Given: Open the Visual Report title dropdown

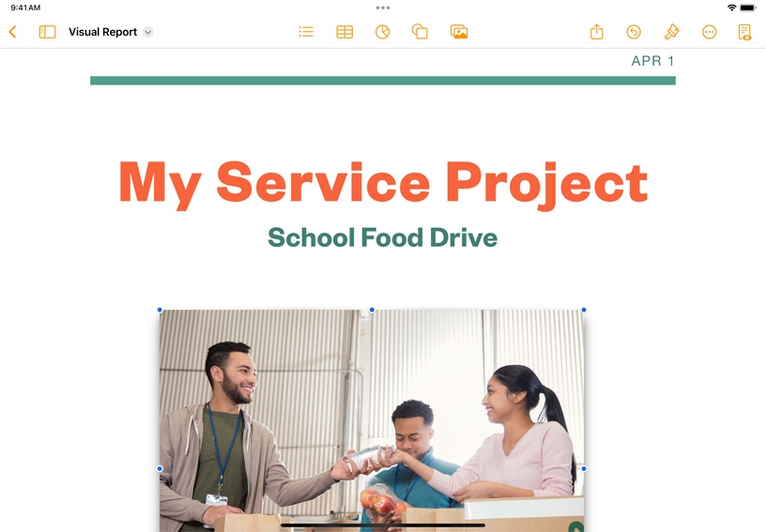Looking at the screenshot, I should click(148, 32).
